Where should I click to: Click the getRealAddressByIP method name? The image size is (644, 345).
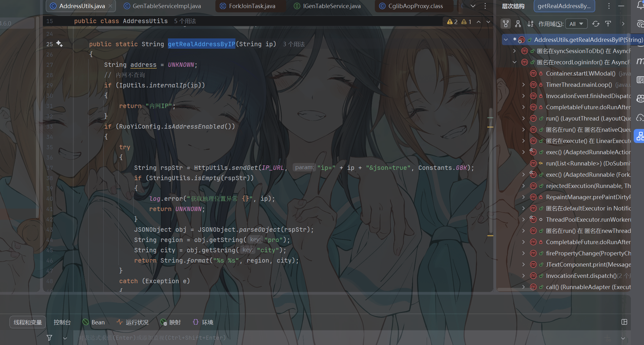pos(202,44)
